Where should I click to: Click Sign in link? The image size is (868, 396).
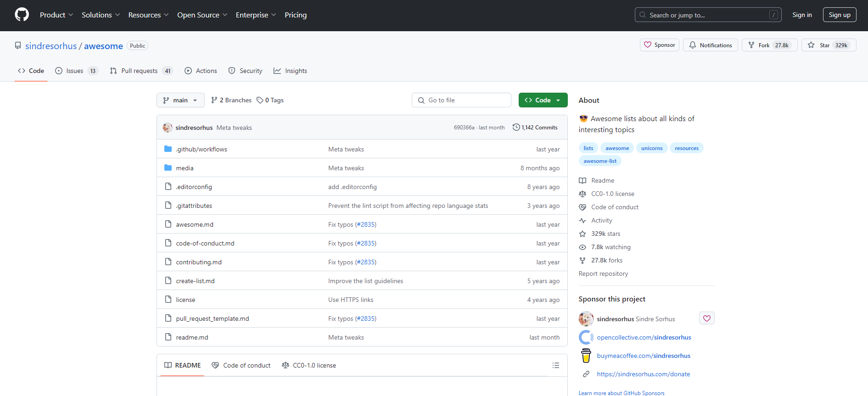click(802, 15)
